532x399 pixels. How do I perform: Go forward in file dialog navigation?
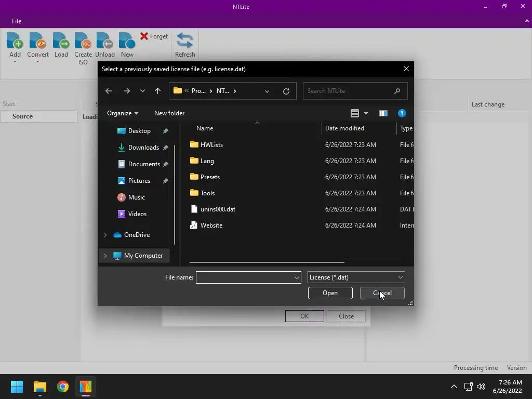tap(127, 91)
